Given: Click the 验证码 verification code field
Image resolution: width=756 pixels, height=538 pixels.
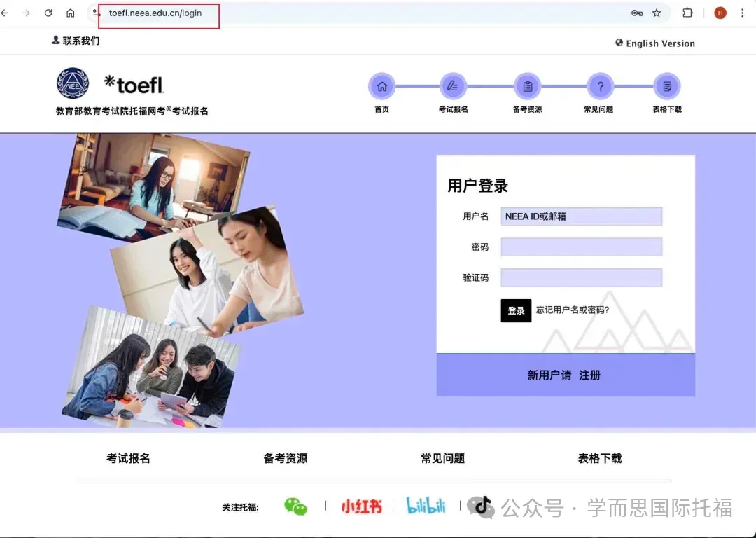Looking at the screenshot, I should [x=581, y=277].
